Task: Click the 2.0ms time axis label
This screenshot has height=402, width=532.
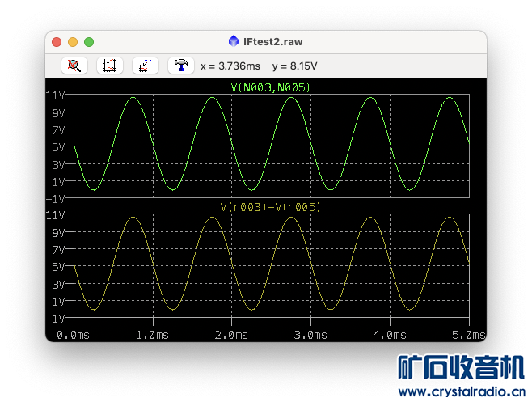Action: pyautogui.click(x=231, y=336)
